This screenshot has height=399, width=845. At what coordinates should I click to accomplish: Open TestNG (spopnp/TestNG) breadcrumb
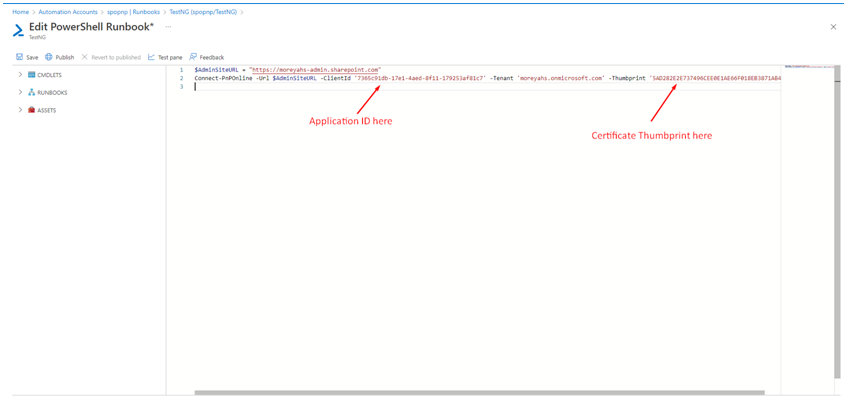[204, 12]
